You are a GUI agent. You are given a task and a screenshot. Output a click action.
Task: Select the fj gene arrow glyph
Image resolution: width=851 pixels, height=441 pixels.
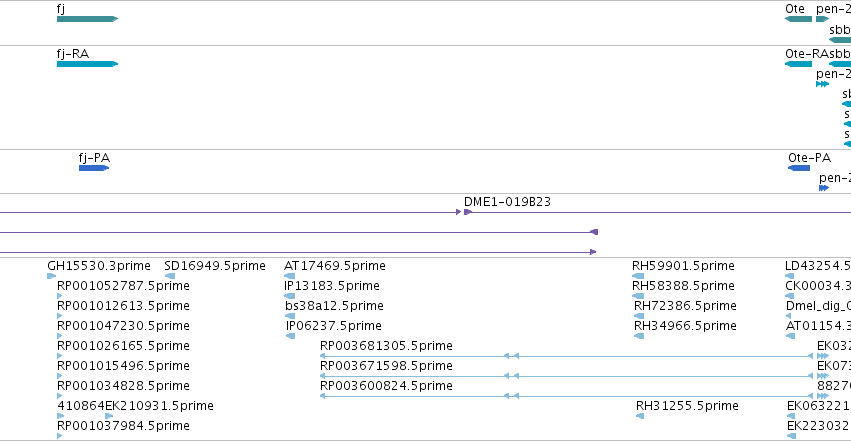(x=87, y=19)
